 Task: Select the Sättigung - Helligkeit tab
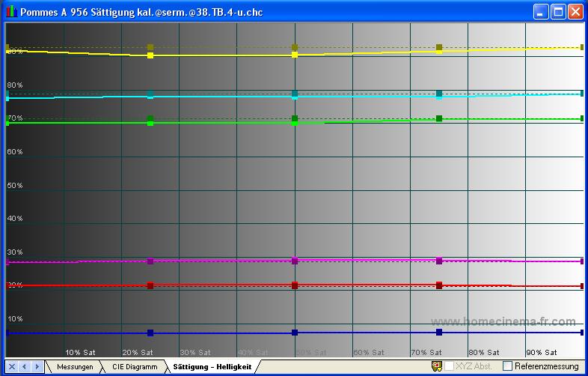tap(212, 367)
